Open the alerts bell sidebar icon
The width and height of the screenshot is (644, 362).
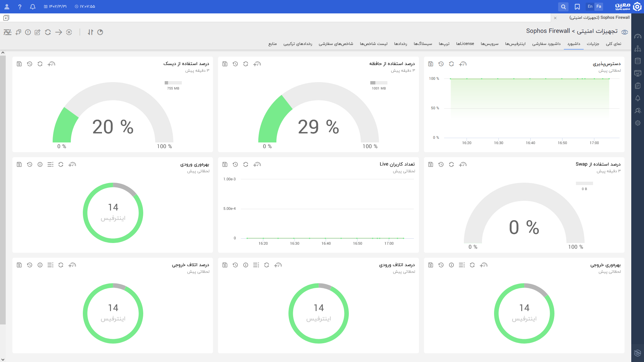(638, 98)
